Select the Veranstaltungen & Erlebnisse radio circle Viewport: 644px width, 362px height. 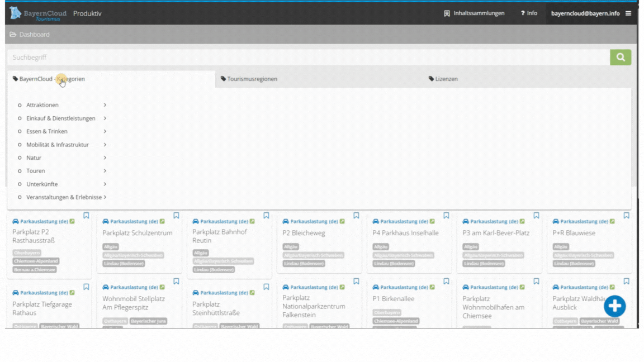(x=20, y=197)
